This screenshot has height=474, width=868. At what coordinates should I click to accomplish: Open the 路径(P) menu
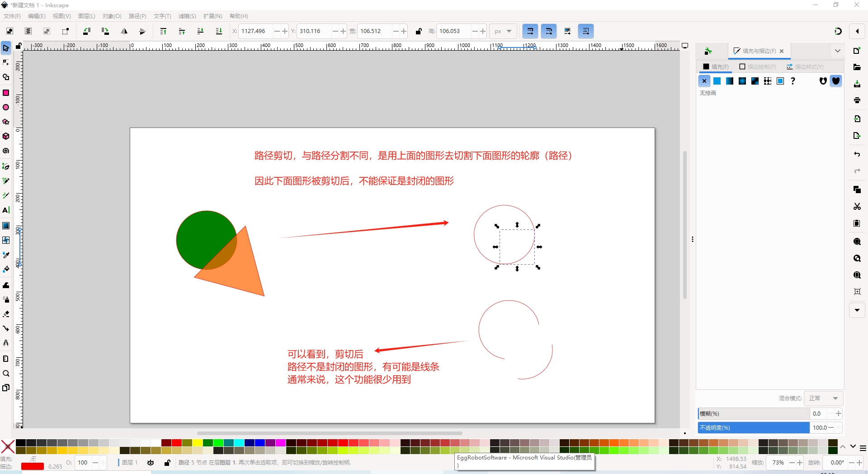pos(137,16)
